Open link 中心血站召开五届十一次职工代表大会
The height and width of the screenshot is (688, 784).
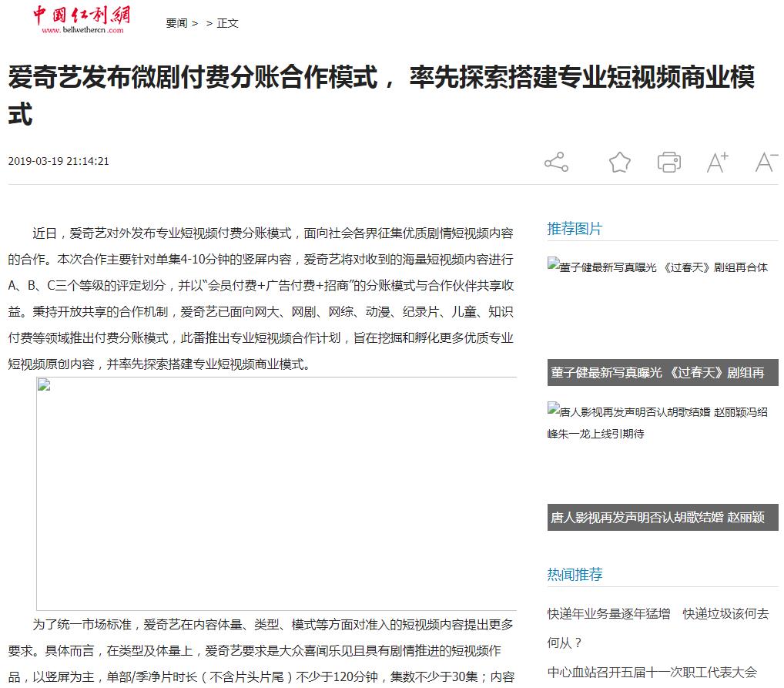[x=652, y=672]
